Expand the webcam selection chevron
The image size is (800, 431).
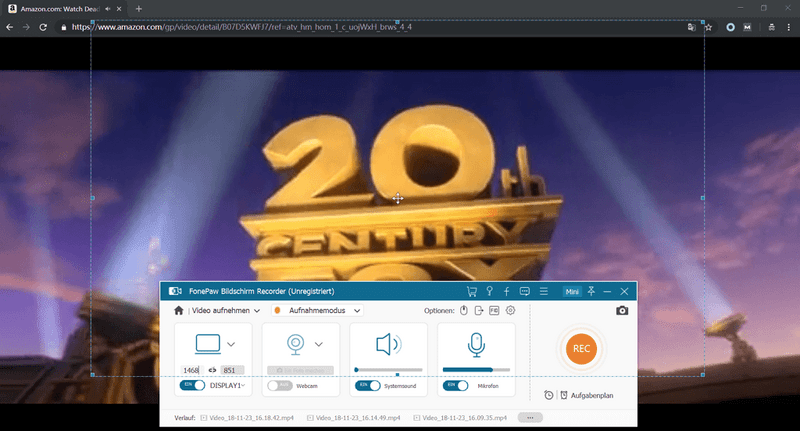(x=318, y=344)
